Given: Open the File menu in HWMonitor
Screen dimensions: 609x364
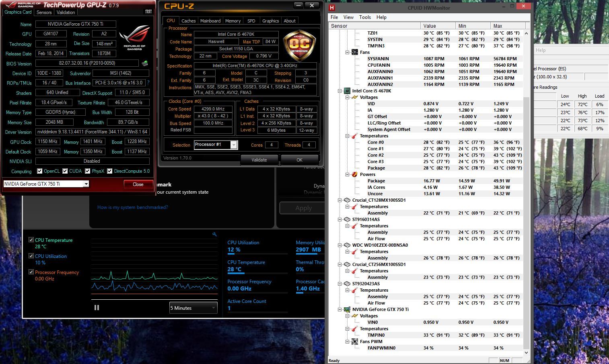Looking at the screenshot, I should coord(334,17).
